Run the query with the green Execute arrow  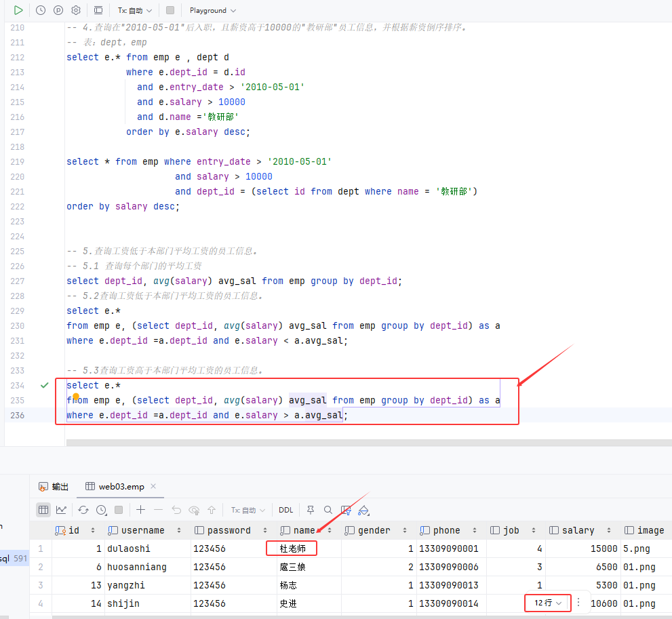tap(18, 10)
